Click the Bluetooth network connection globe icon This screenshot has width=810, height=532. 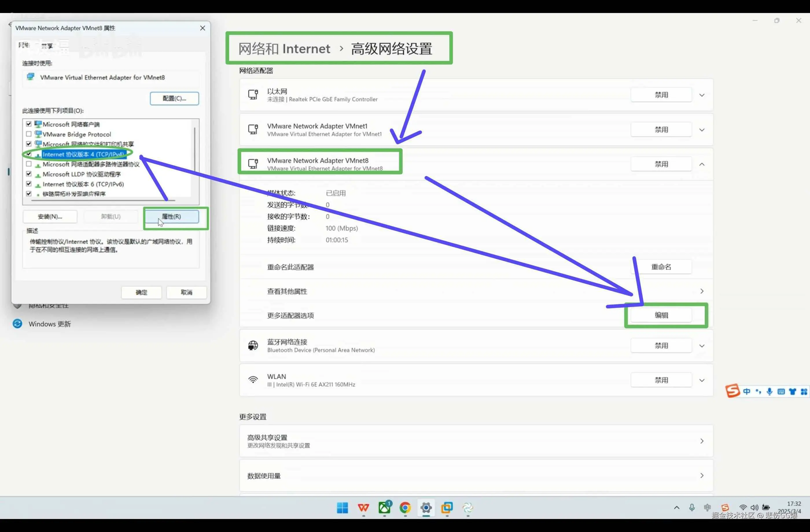(x=253, y=346)
